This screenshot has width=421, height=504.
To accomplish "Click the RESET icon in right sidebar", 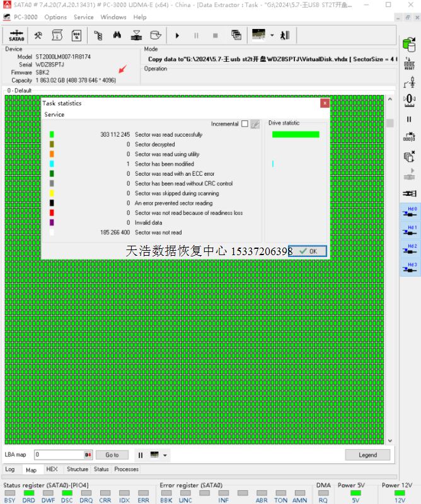I will tap(410, 64).
